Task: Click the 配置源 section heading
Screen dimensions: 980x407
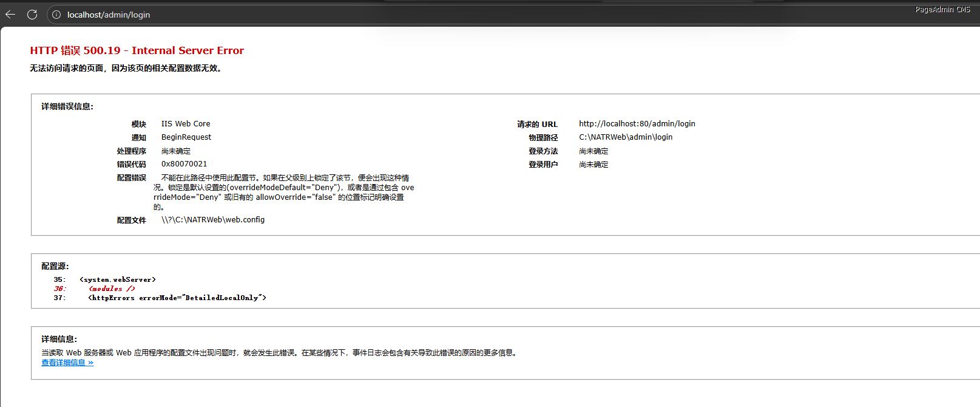Action: (55, 266)
